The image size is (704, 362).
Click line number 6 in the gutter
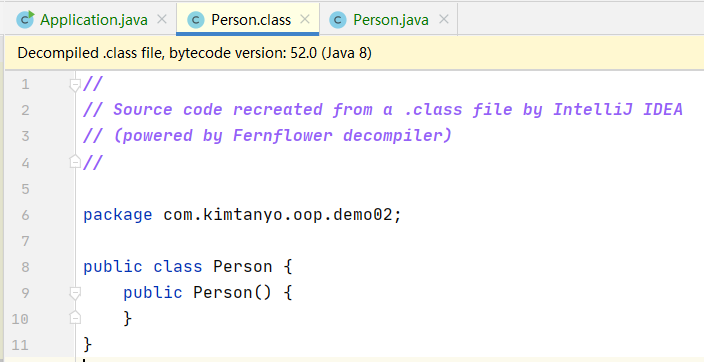click(25, 215)
